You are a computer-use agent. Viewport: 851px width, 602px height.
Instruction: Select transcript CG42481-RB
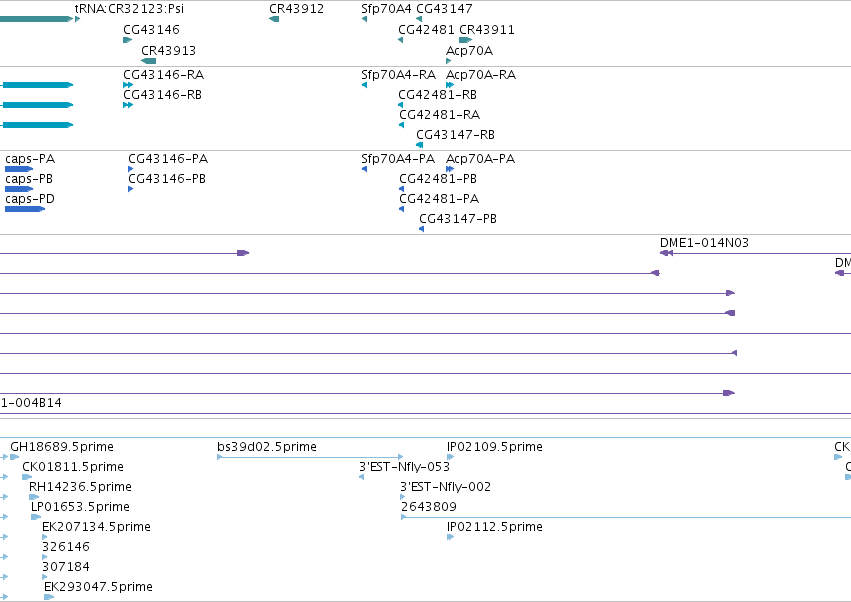point(437,94)
